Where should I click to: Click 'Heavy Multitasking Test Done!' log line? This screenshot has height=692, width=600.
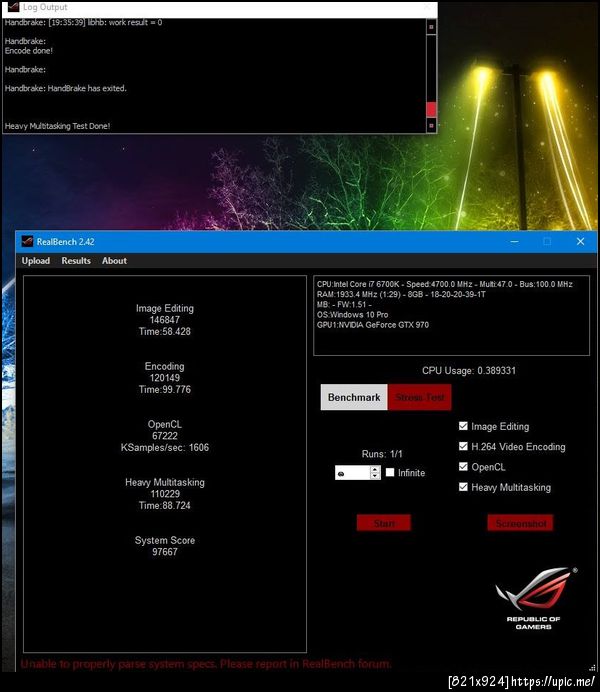(57, 126)
